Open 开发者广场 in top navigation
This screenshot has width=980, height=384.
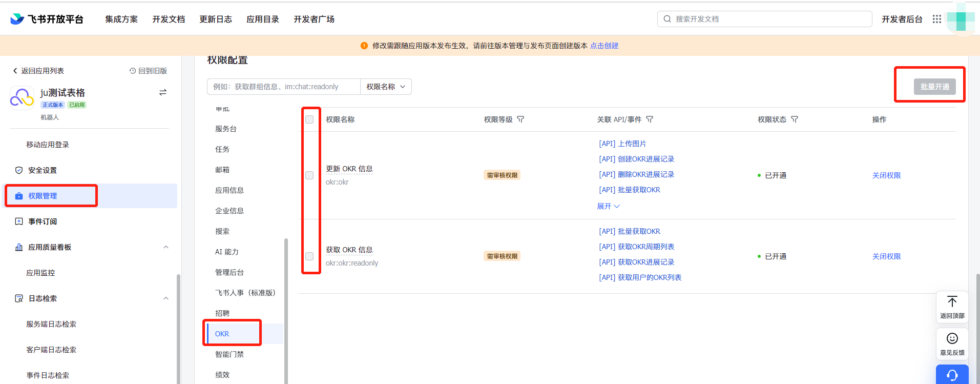tap(314, 19)
